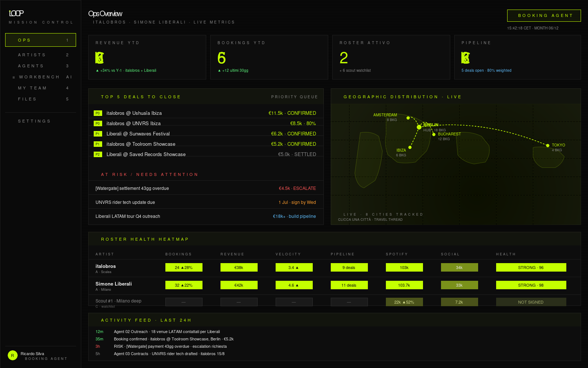This screenshot has height=368, width=588.
Task: Click Liberali pipeline cell 11 deals
Action: tap(349, 285)
